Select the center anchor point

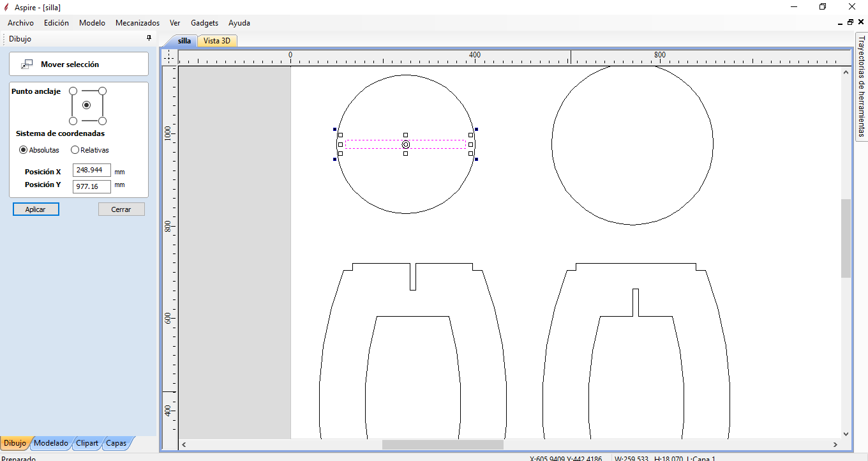pyautogui.click(x=87, y=105)
